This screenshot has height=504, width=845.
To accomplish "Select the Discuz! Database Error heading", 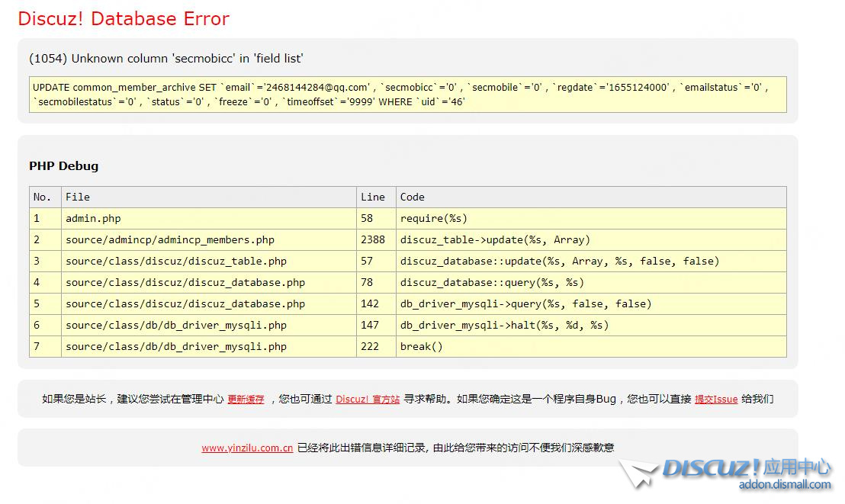I will coord(124,19).
